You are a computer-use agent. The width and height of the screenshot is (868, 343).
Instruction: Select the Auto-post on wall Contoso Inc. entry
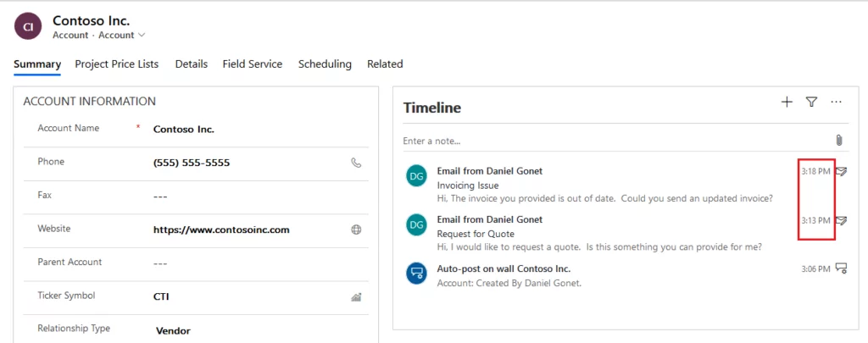click(504, 268)
